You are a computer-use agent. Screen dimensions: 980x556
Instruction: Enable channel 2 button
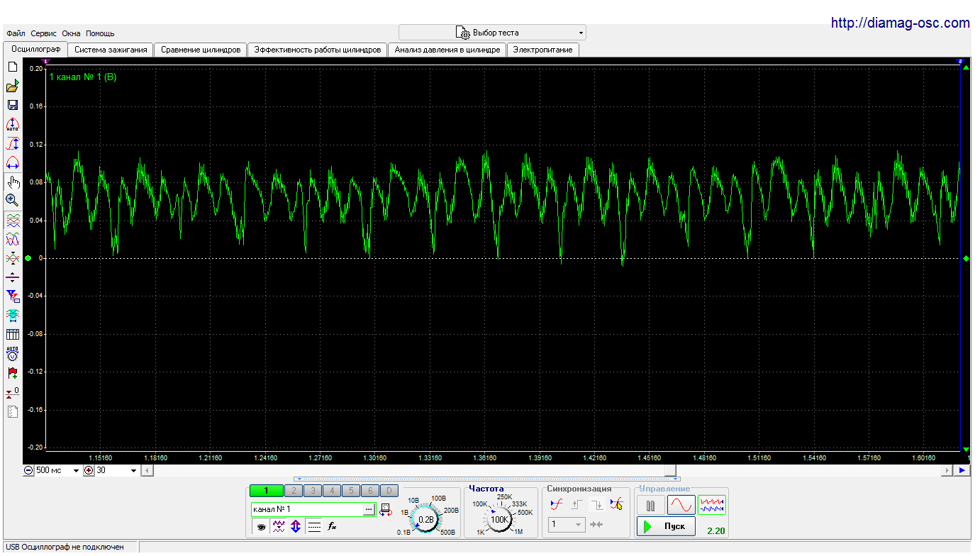pyautogui.click(x=293, y=491)
